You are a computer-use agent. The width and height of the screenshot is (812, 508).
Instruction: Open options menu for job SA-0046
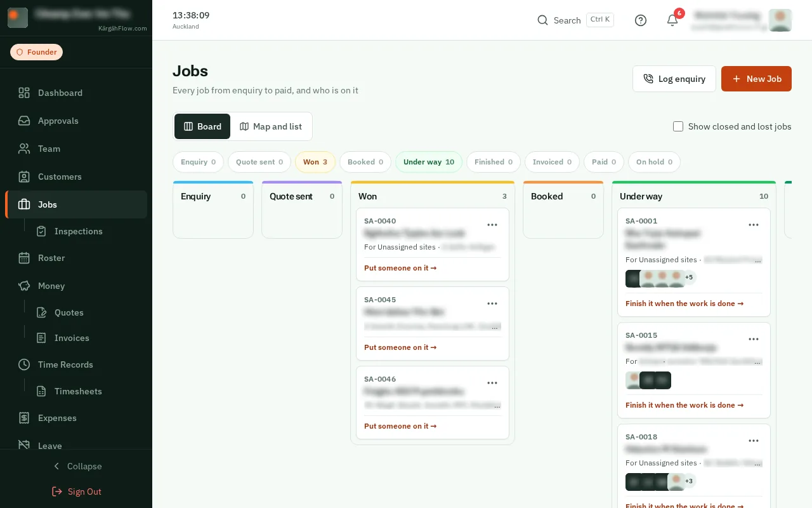(x=492, y=383)
